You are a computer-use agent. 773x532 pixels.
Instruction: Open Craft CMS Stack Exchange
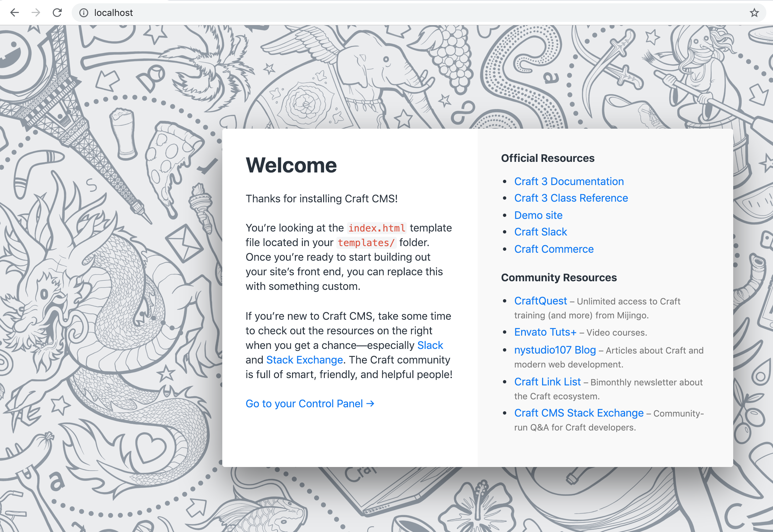(x=579, y=413)
